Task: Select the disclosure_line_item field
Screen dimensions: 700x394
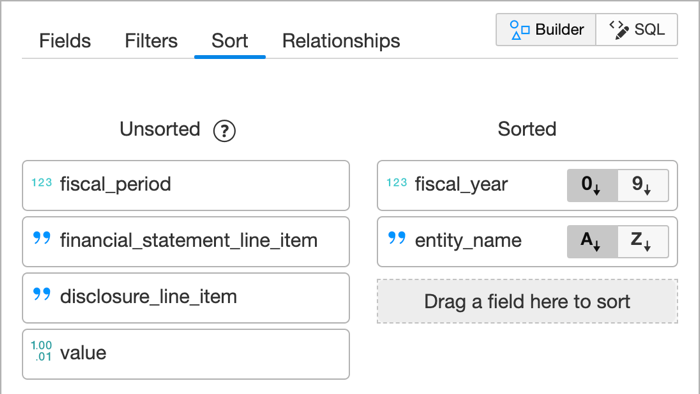Action: click(x=186, y=298)
